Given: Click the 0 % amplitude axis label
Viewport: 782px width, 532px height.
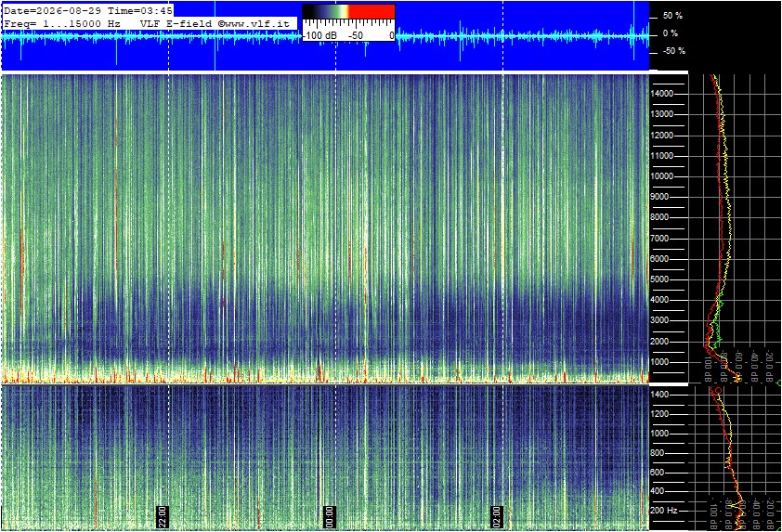Looking at the screenshot, I should click(671, 33).
